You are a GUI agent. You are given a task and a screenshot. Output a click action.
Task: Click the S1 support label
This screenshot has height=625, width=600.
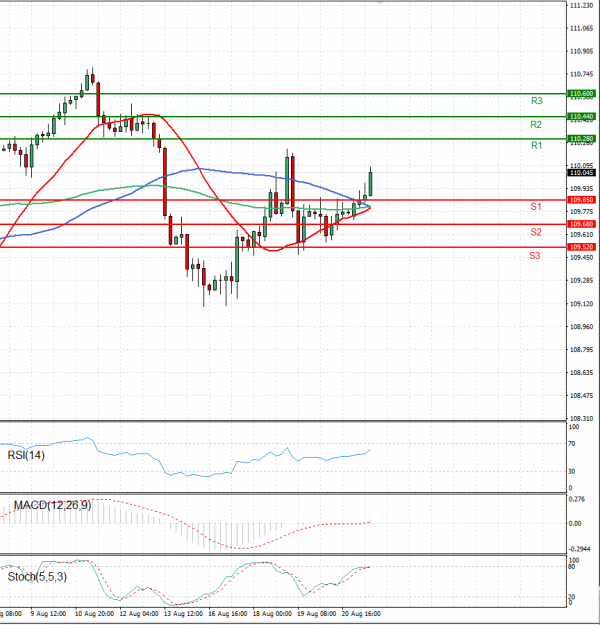(536, 206)
